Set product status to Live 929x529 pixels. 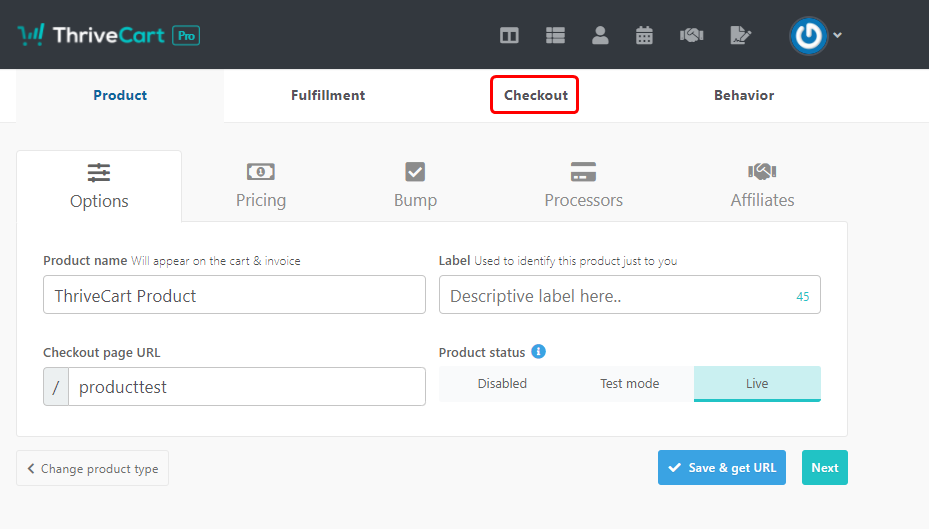(757, 384)
